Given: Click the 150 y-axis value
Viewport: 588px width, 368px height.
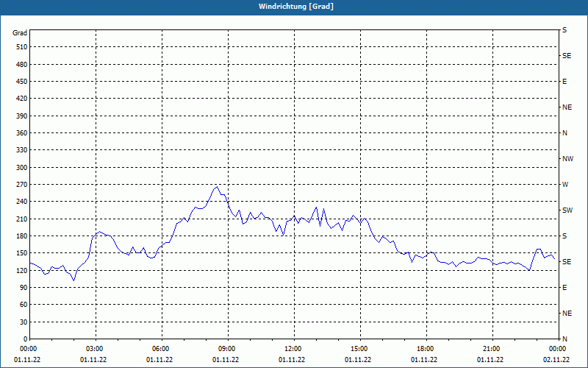Looking at the screenshot, I should 22,253.
